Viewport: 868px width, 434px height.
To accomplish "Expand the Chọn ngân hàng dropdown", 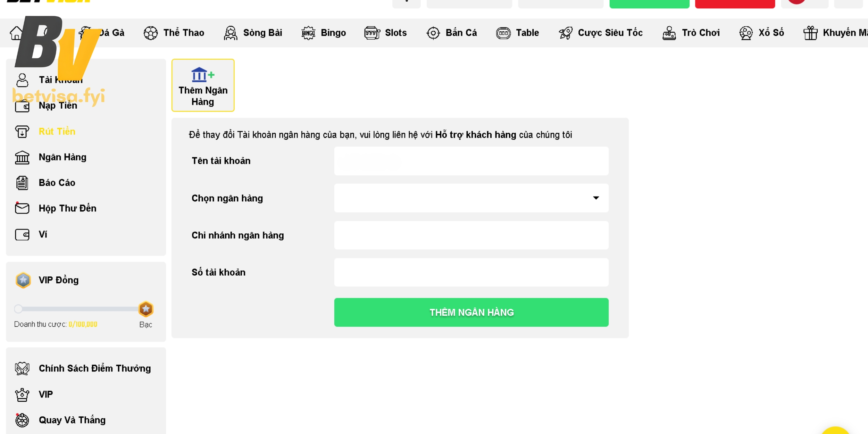I will [x=471, y=198].
